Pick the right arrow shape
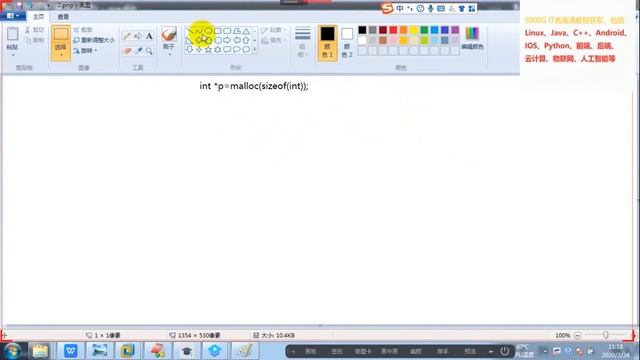 [x=227, y=40]
